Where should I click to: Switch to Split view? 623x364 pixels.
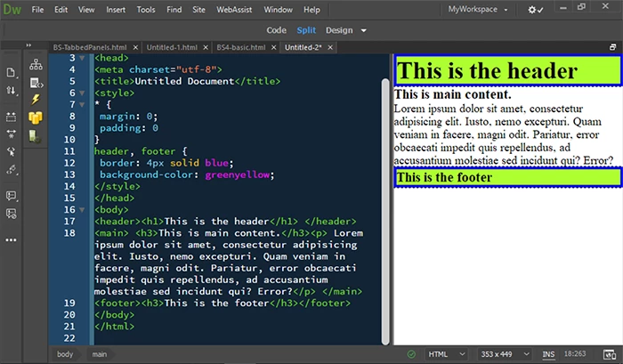306,30
